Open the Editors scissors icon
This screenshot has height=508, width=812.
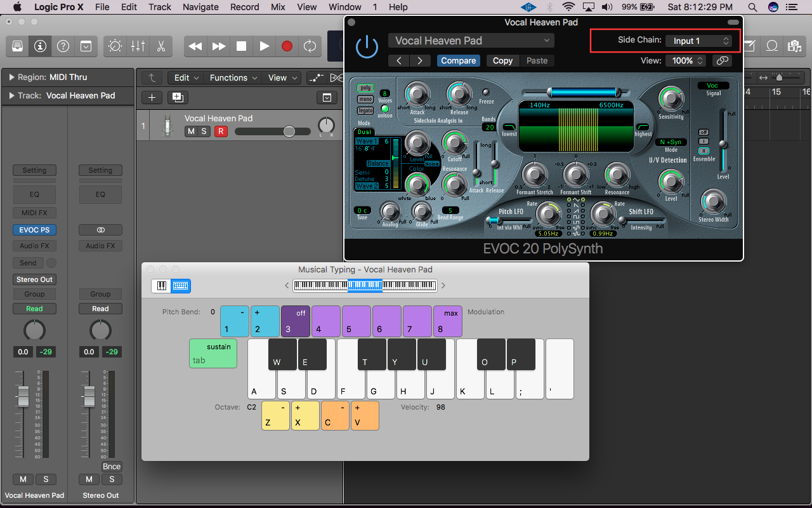click(160, 46)
